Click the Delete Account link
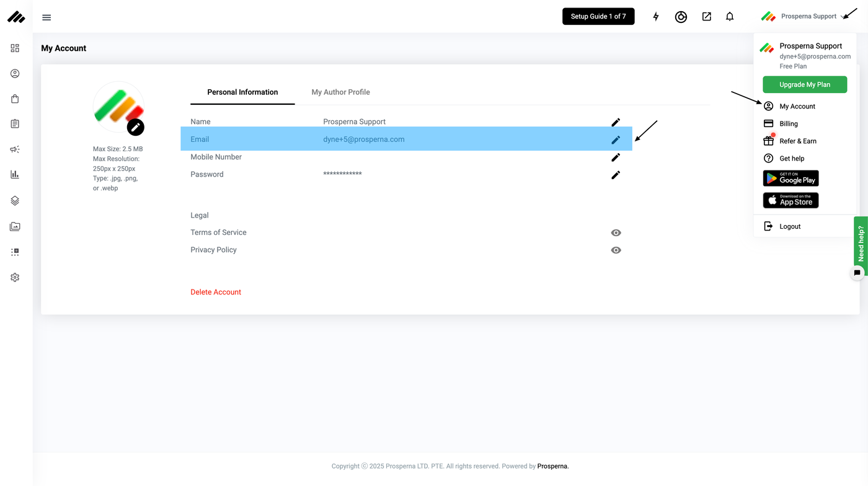The height and width of the screenshot is (486, 868). point(216,292)
